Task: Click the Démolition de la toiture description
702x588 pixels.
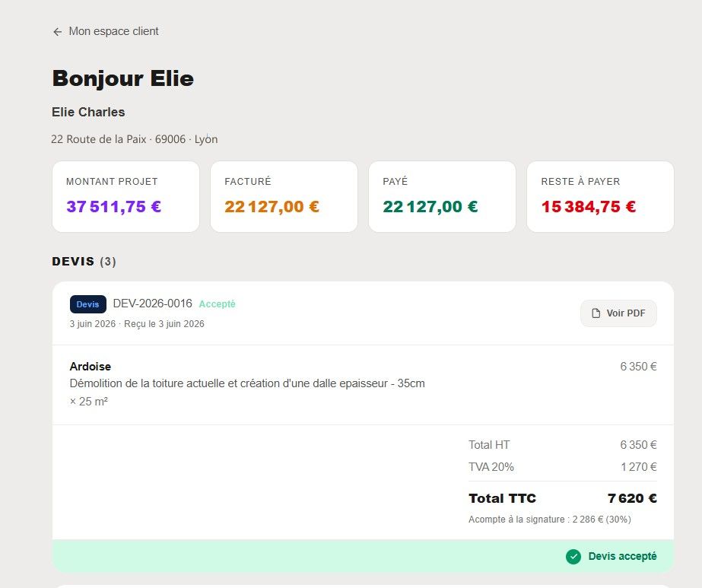Action: pos(247,383)
